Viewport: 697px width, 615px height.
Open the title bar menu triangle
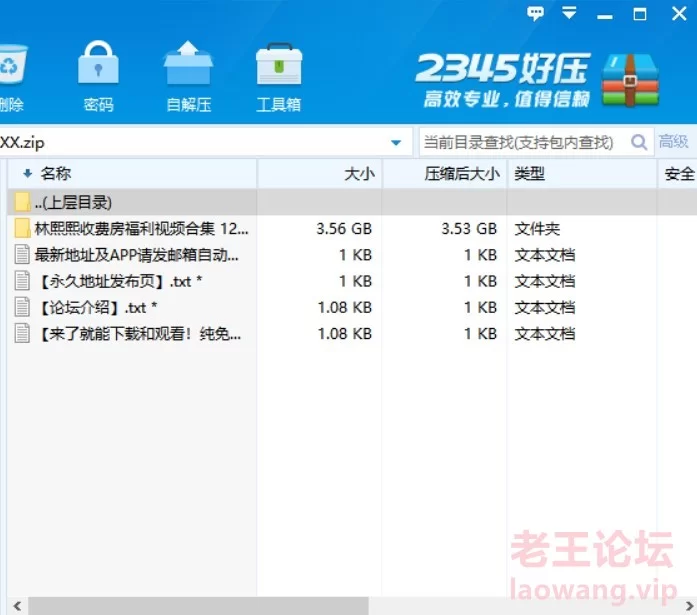(569, 13)
